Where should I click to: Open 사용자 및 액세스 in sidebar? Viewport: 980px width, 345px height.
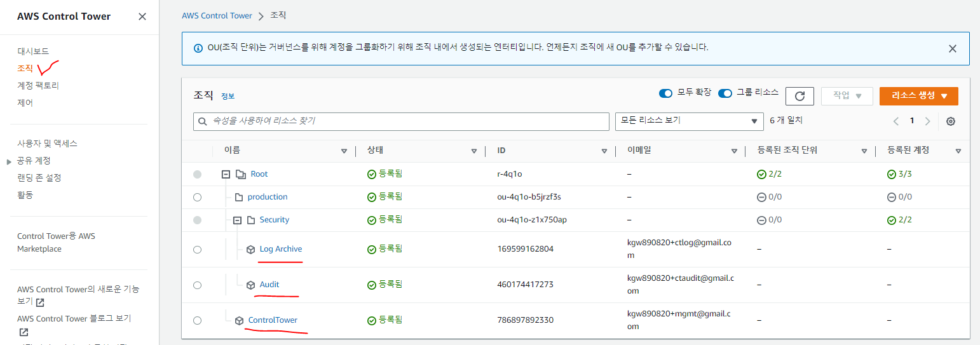tap(47, 144)
